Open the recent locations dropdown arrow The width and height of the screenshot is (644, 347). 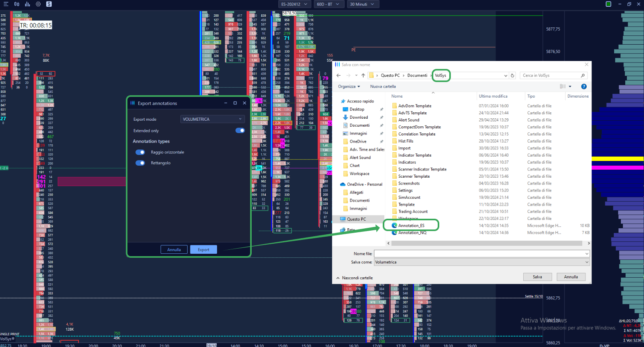click(x=356, y=75)
